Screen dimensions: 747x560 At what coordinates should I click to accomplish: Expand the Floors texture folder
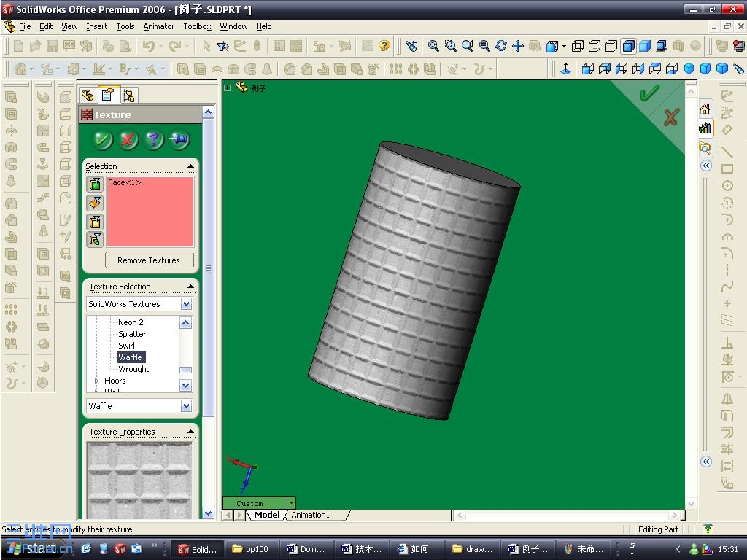pos(97,381)
